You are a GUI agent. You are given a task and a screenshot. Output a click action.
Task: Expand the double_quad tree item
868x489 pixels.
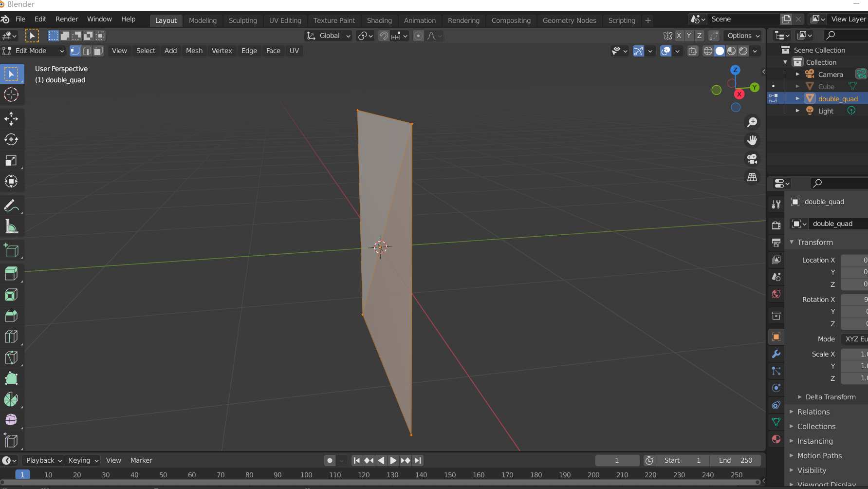point(797,99)
